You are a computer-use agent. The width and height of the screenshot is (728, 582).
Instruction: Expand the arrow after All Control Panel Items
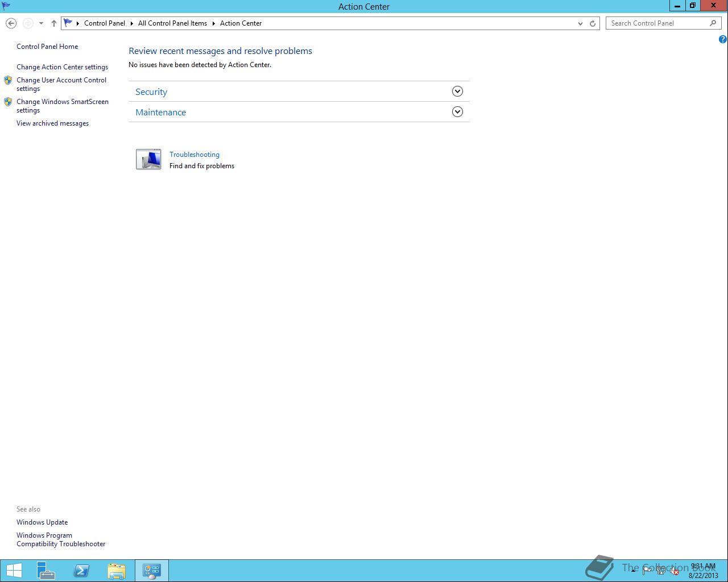(x=214, y=23)
